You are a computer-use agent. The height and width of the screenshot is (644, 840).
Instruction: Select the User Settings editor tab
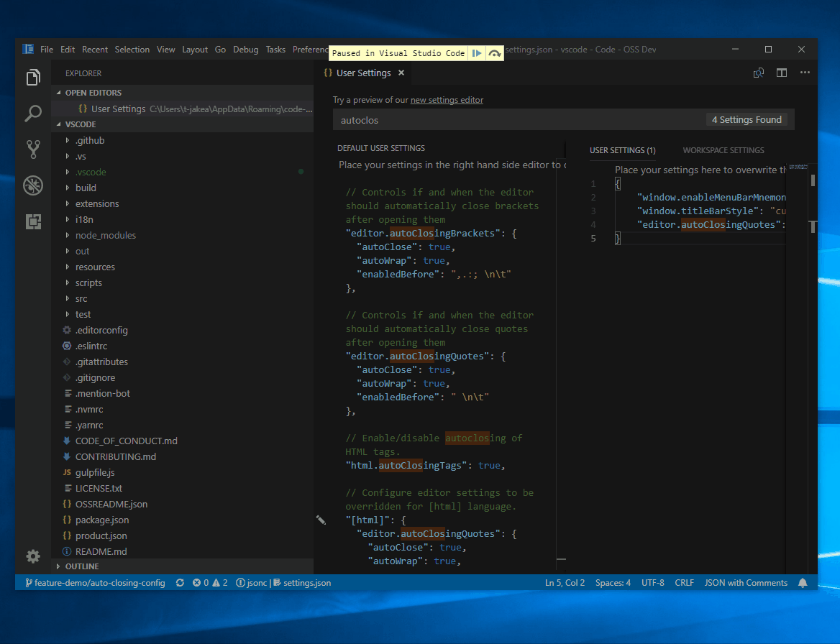364,73
